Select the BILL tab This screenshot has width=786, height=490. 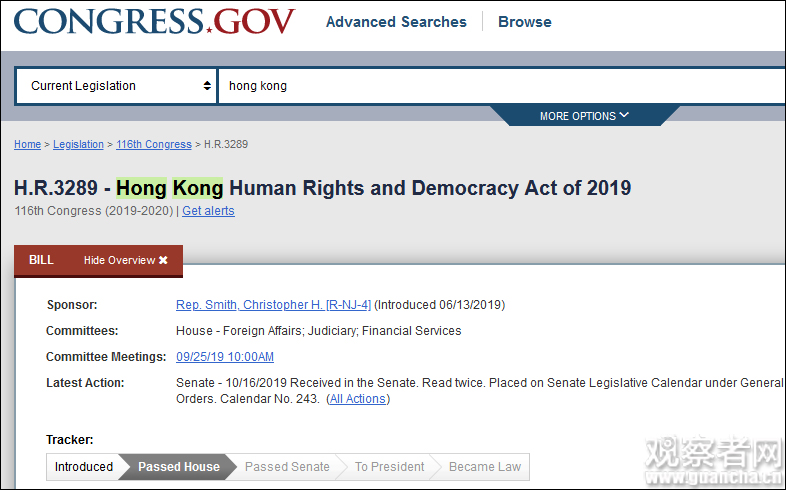click(41, 260)
